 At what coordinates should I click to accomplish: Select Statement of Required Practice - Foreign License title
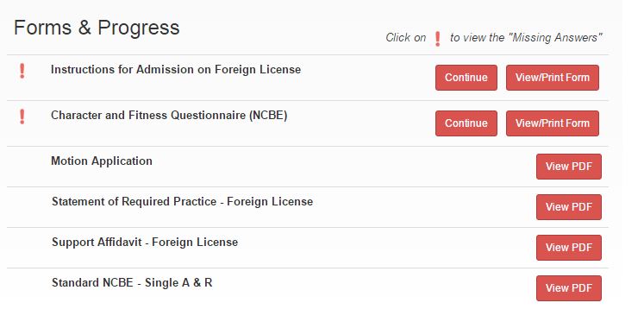click(183, 201)
